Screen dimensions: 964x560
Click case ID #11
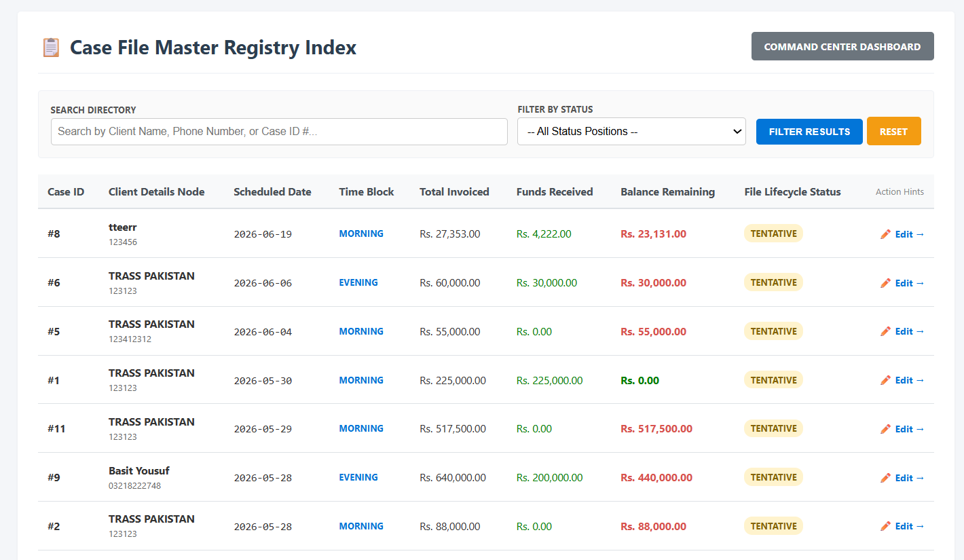(x=56, y=429)
